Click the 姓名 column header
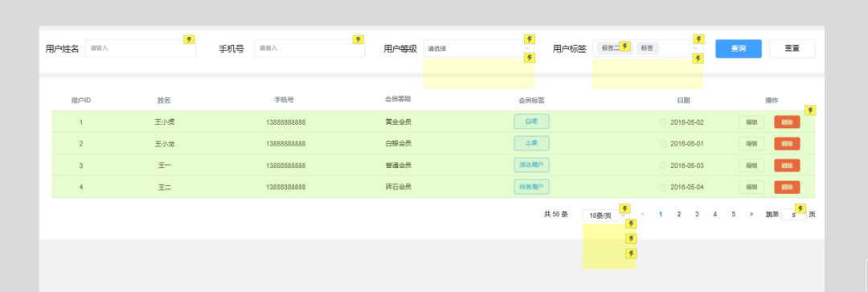 point(164,101)
